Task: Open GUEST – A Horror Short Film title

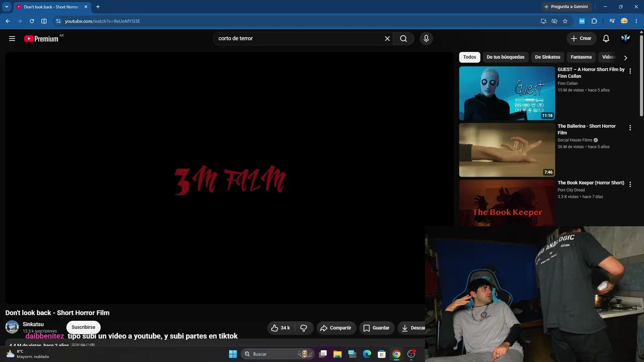Action: click(591, 73)
